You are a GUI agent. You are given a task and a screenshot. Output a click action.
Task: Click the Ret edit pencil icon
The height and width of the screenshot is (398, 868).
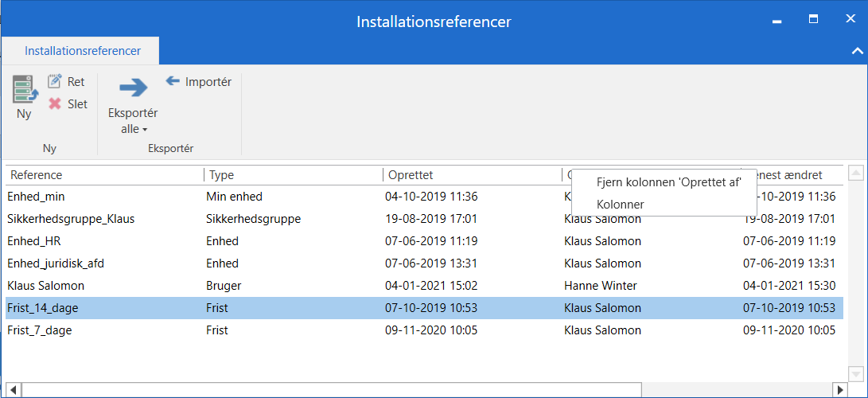click(x=55, y=81)
